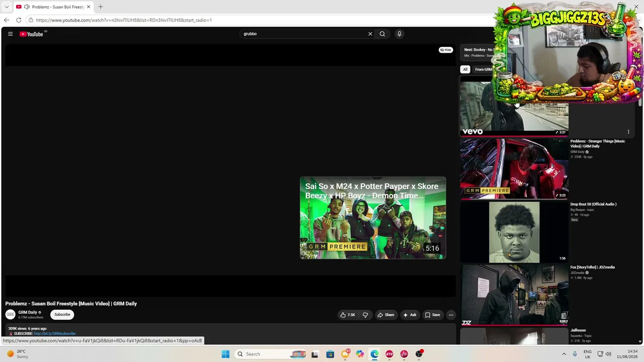Image resolution: width=644 pixels, height=362 pixels.
Task: Click the '309K views 6 years ago' text
Action: click(x=27, y=328)
